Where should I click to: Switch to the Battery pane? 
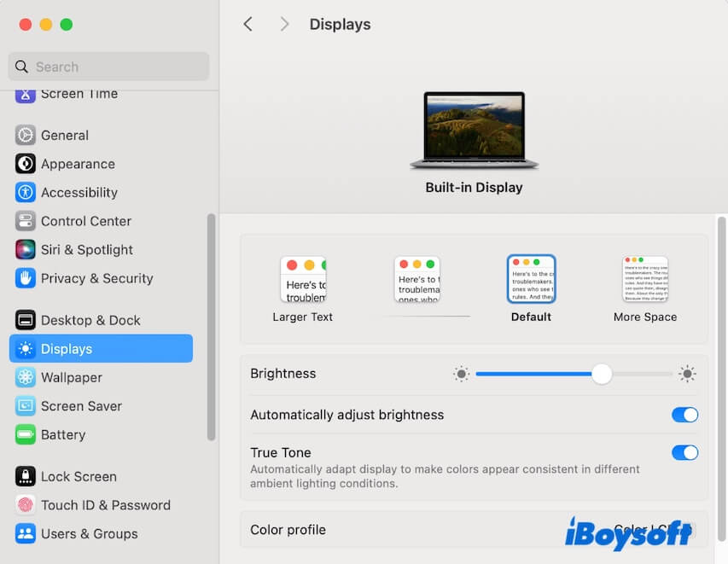click(63, 434)
